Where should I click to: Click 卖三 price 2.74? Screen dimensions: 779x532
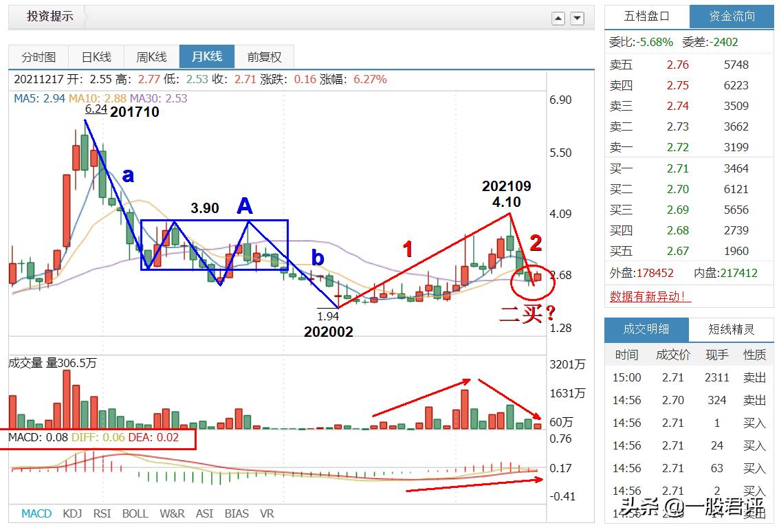(678, 107)
